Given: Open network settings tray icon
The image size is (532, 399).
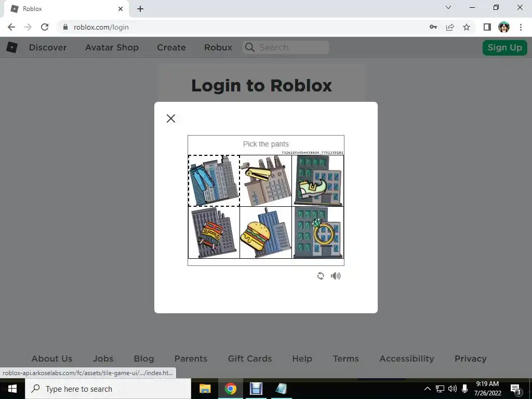Looking at the screenshot, I should click(x=440, y=389).
